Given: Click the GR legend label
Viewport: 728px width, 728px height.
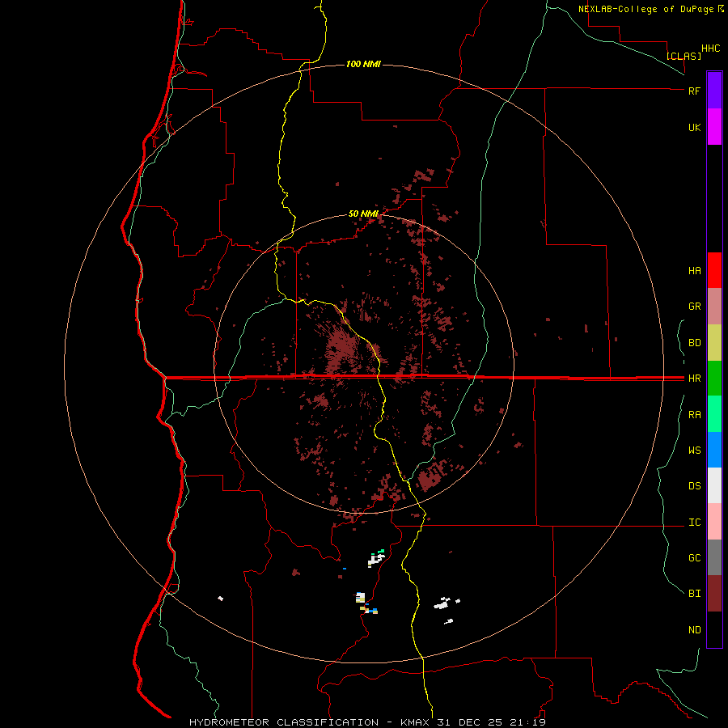Looking at the screenshot, I should (x=694, y=307).
